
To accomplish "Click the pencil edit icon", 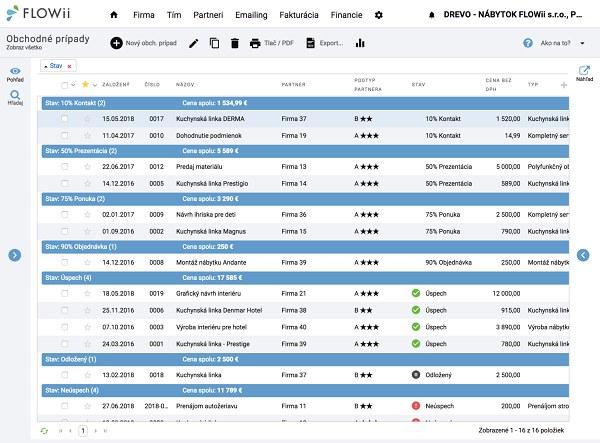I will click(194, 44).
